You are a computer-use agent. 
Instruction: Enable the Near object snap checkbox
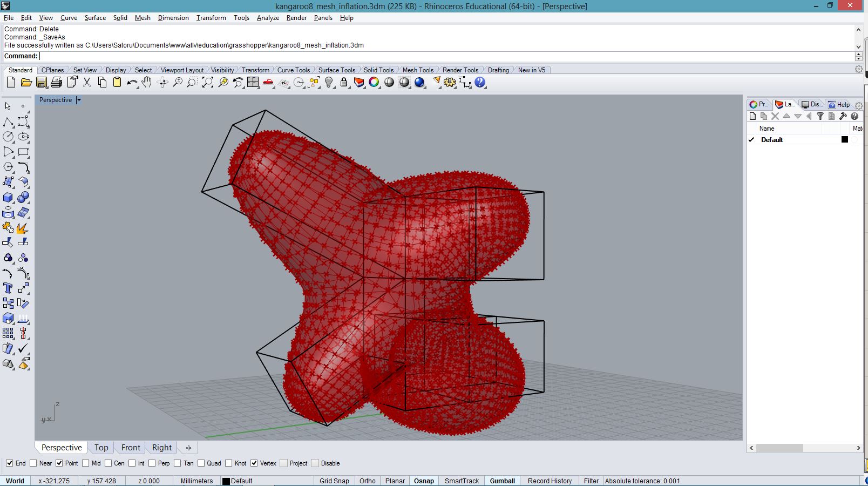pyautogui.click(x=33, y=463)
